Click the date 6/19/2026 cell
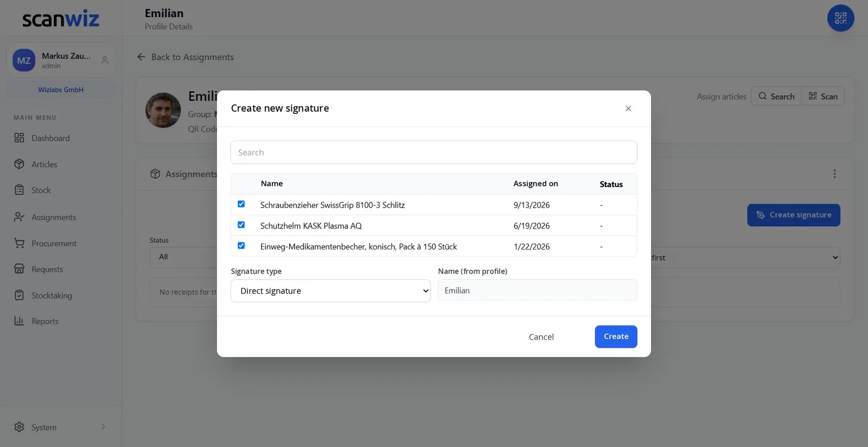Screen dimensions: 868x447 coord(532,226)
